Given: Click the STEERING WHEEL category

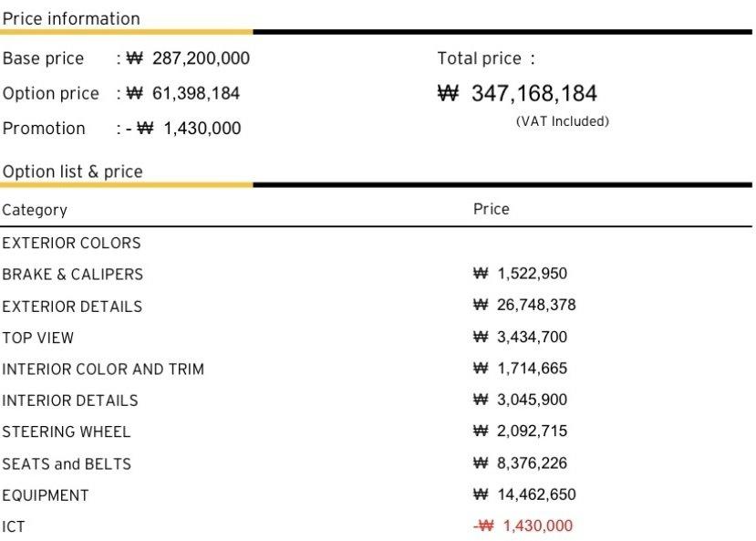Looking at the screenshot, I should (66, 432).
